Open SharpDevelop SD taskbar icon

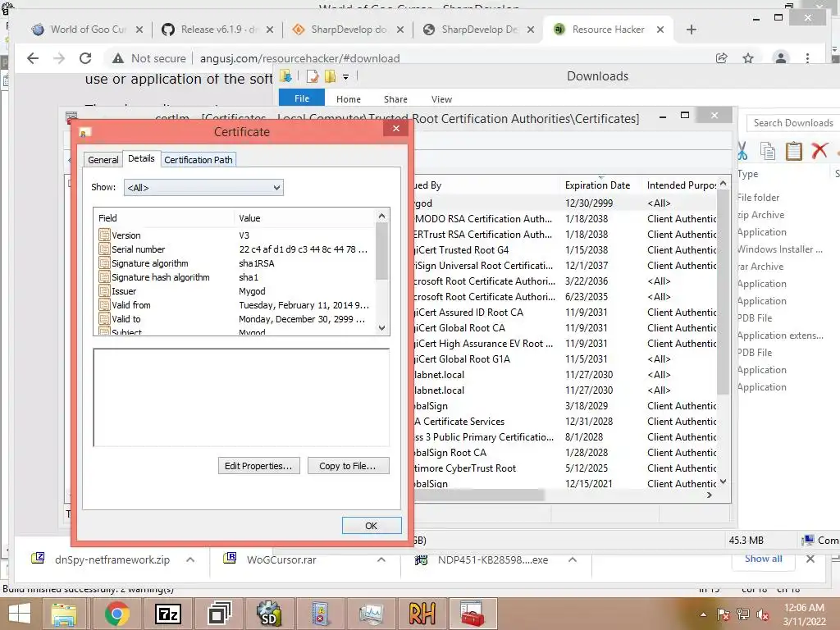click(x=269, y=614)
